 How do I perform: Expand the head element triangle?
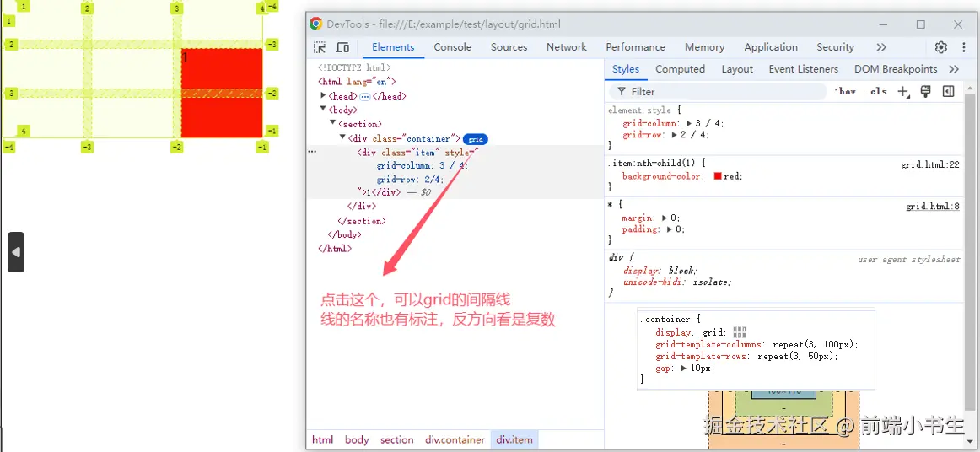click(x=323, y=95)
